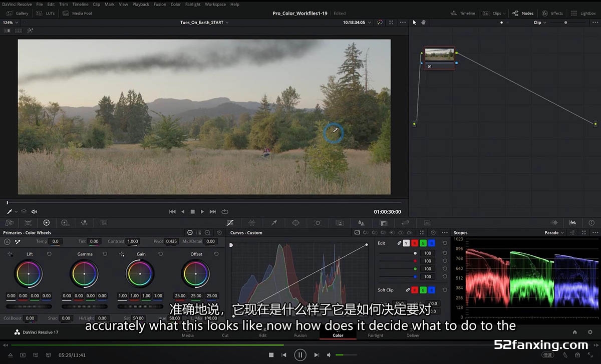Open the Power Window palette icon
This screenshot has height=364, width=601.
tap(295, 223)
